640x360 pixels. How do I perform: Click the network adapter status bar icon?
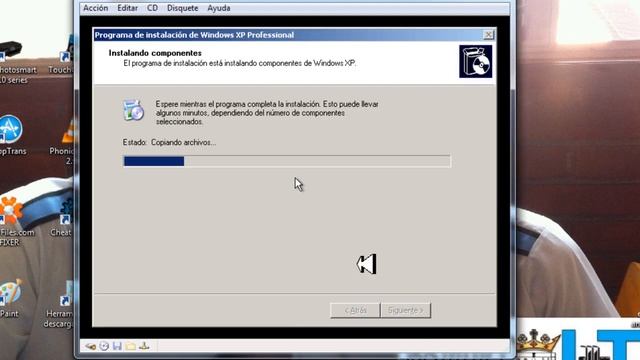tap(144, 346)
